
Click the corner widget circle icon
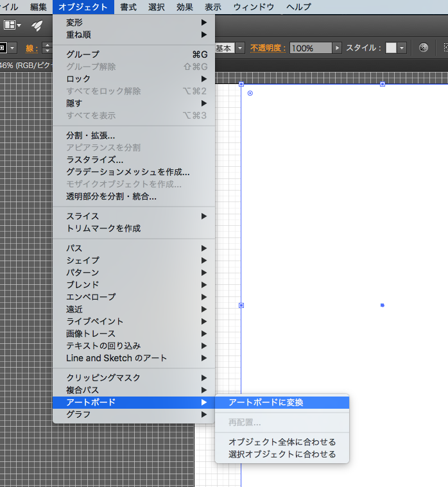(250, 93)
